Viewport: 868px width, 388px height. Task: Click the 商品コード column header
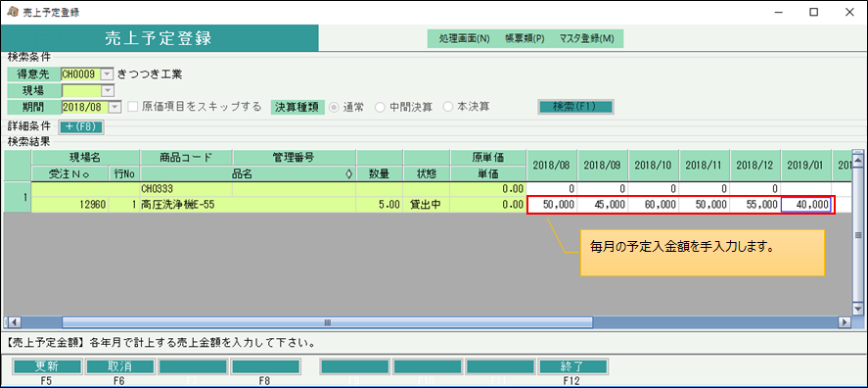pos(187,158)
